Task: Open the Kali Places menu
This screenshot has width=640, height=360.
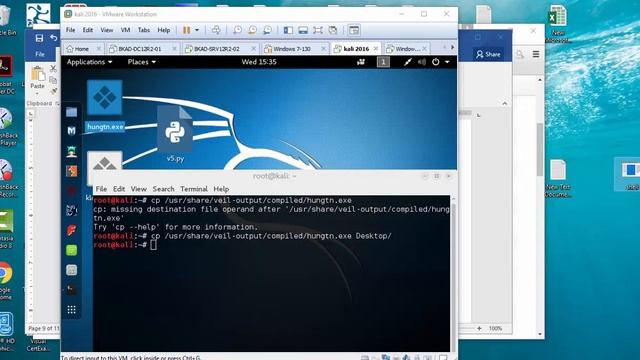Action: coord(142,62)
